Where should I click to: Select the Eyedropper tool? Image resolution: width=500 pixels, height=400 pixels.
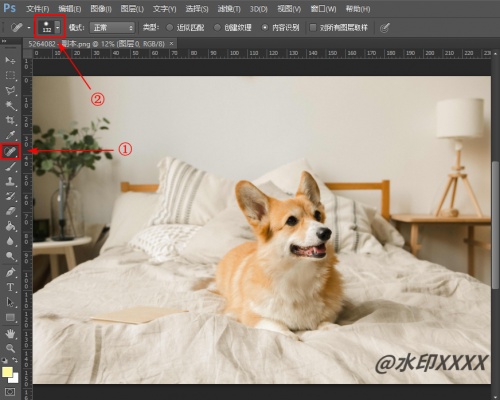click(x=10, y=135)
